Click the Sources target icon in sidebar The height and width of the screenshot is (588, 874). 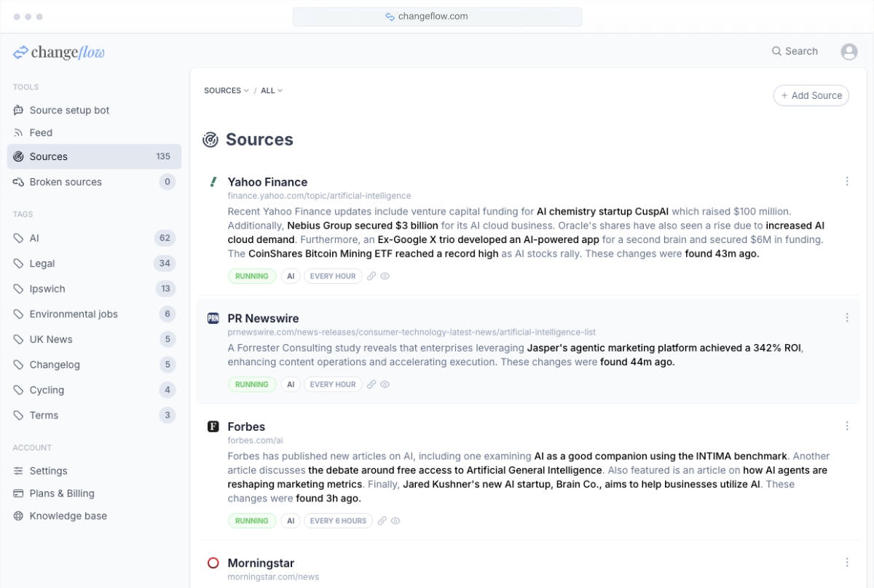[x=17, y=156]
